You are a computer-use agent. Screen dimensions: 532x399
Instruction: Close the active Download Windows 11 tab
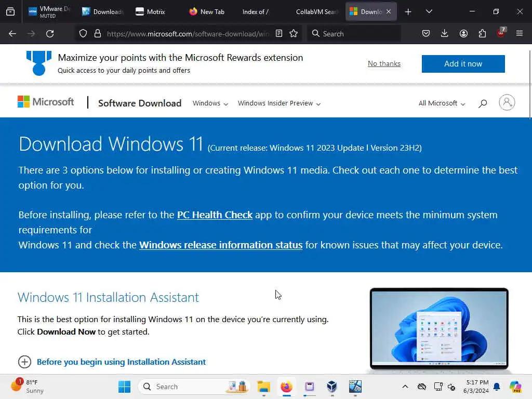point(389,11)
